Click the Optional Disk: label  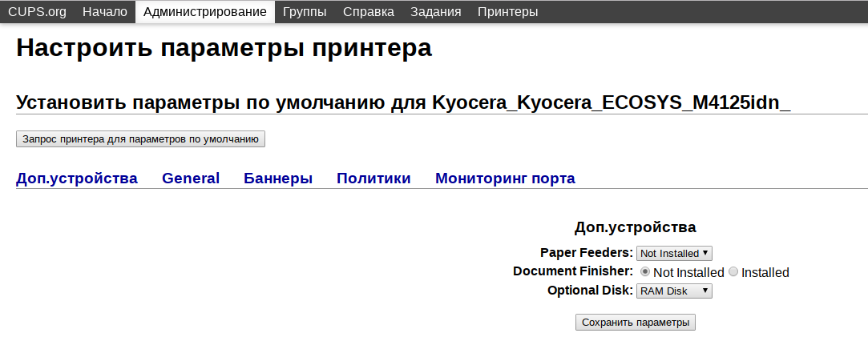pyautogui.click(x=590, y=290)
